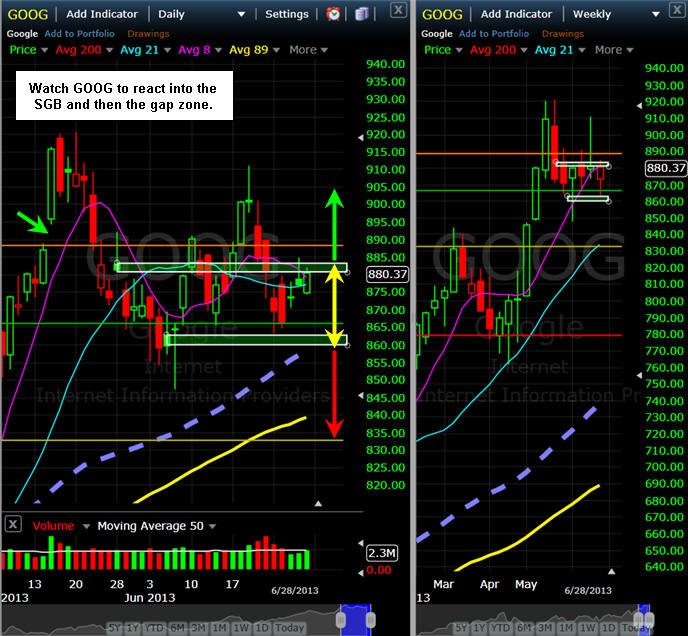This screenshot has height=636, width=688.
Task: Open Settings in the daily chart toolbar
Action: (287, 14)
